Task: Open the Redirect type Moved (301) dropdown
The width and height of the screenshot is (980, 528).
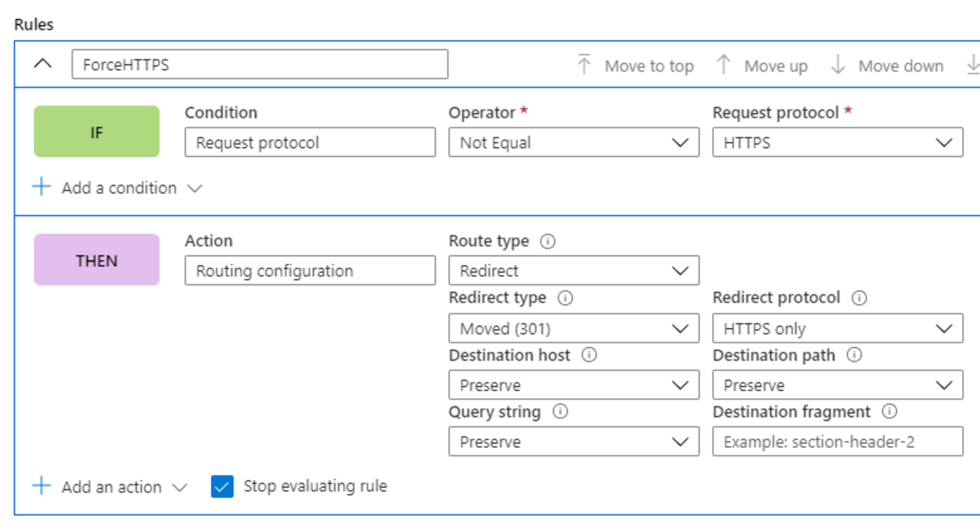Action: [574, 329]
